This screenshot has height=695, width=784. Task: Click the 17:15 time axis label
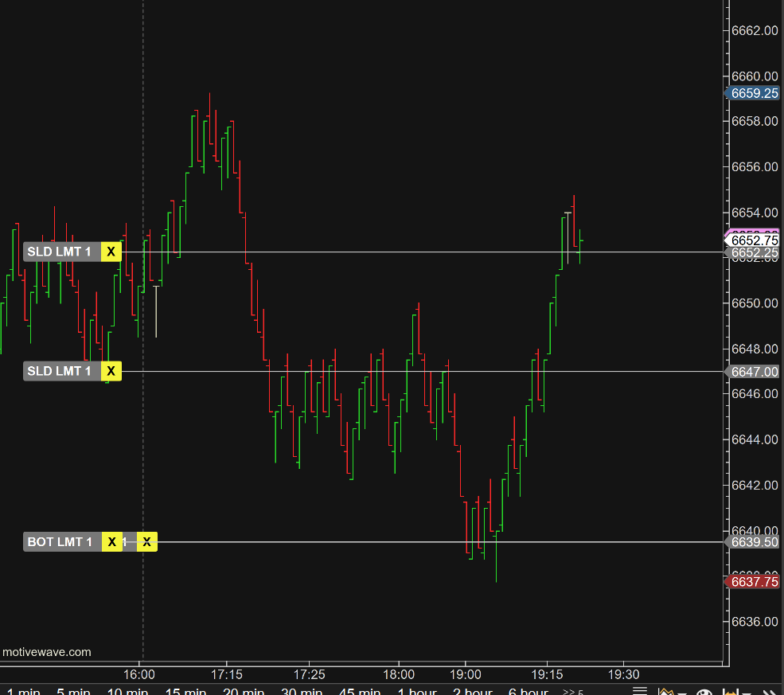(227, 674)
